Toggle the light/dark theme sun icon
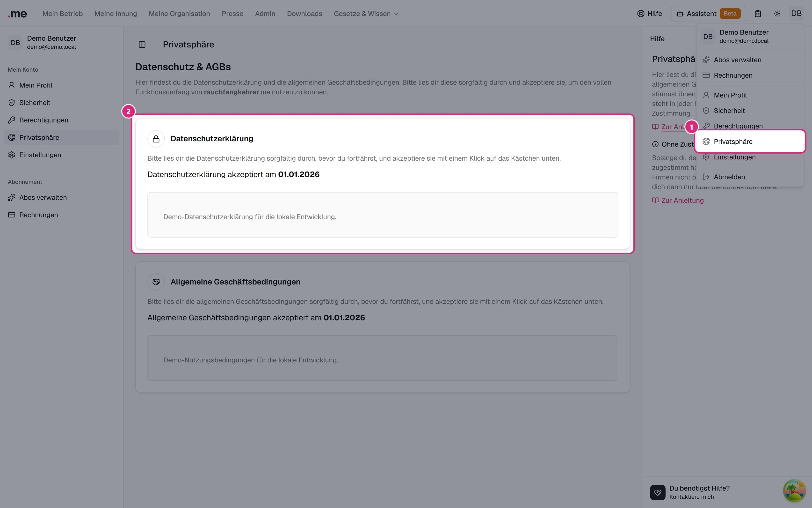The height and width of the screenshot is (508, 812). coord(777,14)
